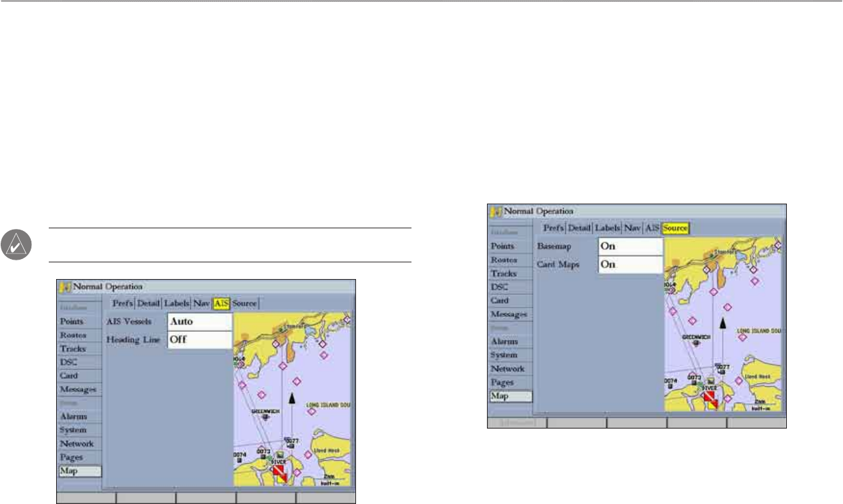
Task: Open Network in the AIS screen sidebar
Action: tap(79, 444)
